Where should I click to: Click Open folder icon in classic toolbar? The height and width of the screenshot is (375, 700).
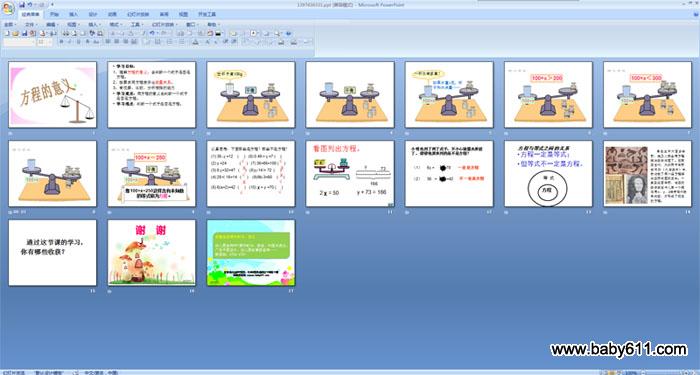coord(16,33)
